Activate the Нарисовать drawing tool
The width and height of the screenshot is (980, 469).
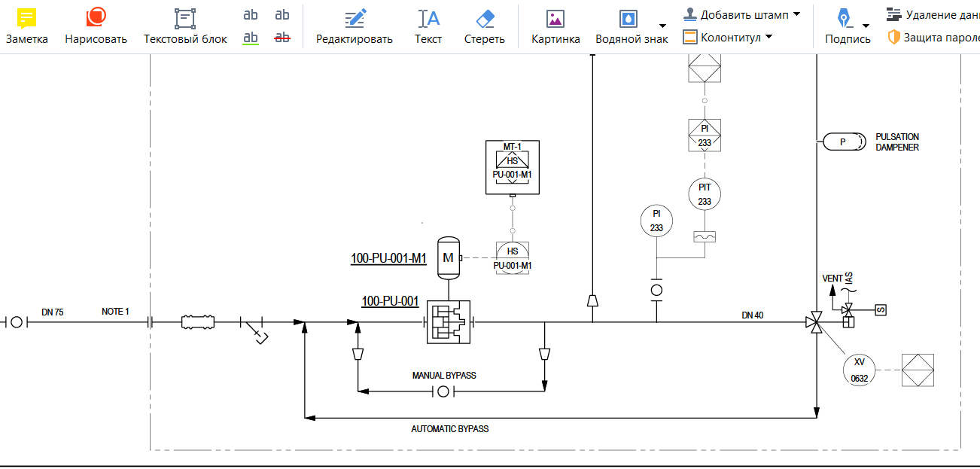[96, 26]
